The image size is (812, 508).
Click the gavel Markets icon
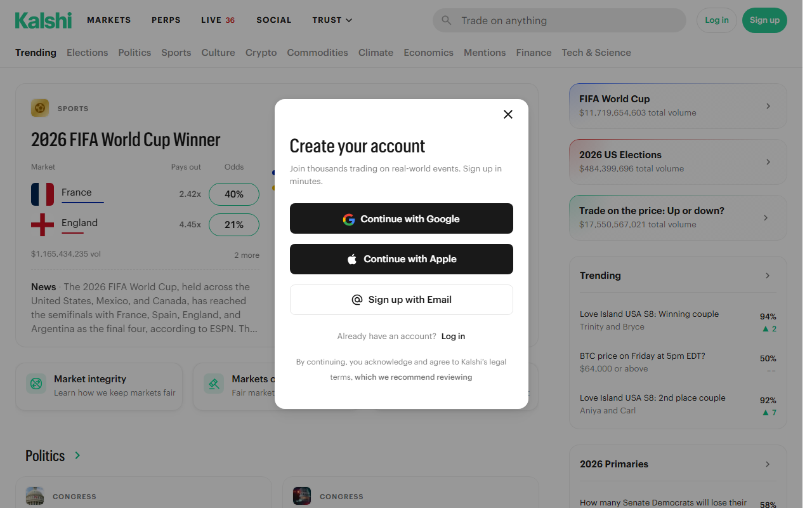214,384
